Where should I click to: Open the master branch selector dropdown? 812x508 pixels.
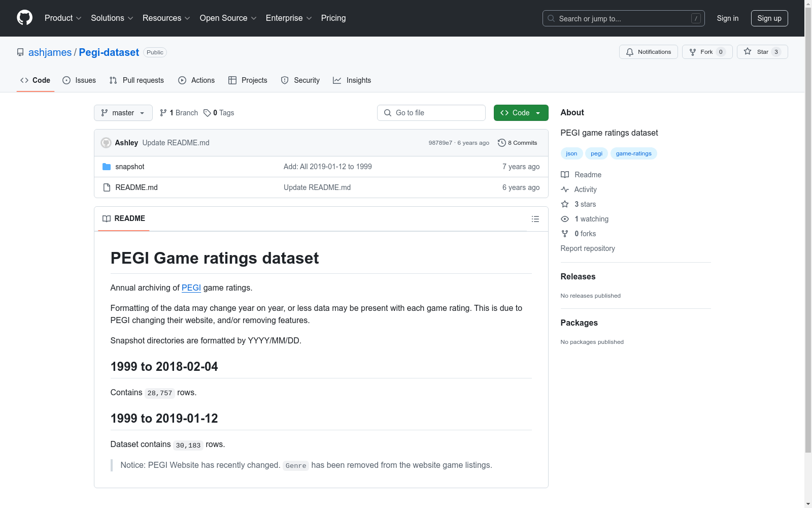pyautogui.click(x=123, y=113)
